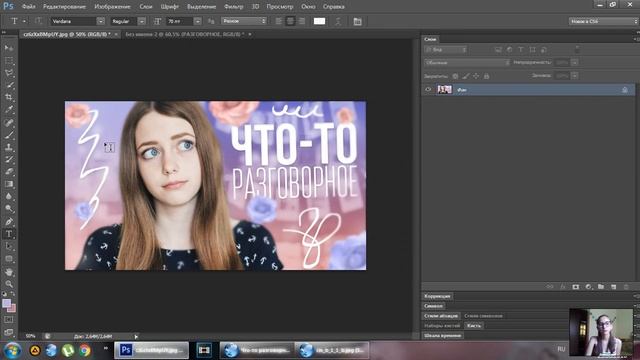Open the Кисть panel tab
This screenshot has width=640, height=360.
click(x=474, y=326)
